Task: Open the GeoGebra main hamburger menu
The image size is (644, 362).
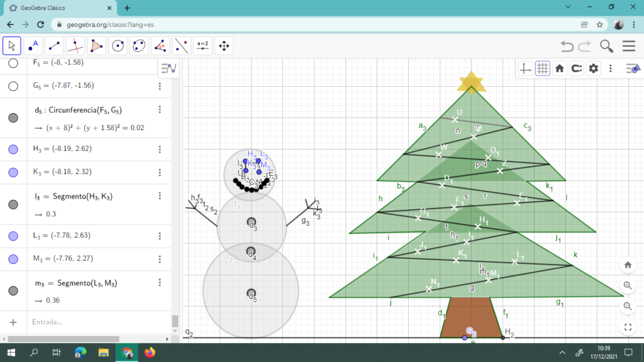Action: click(x=628, y=46)
